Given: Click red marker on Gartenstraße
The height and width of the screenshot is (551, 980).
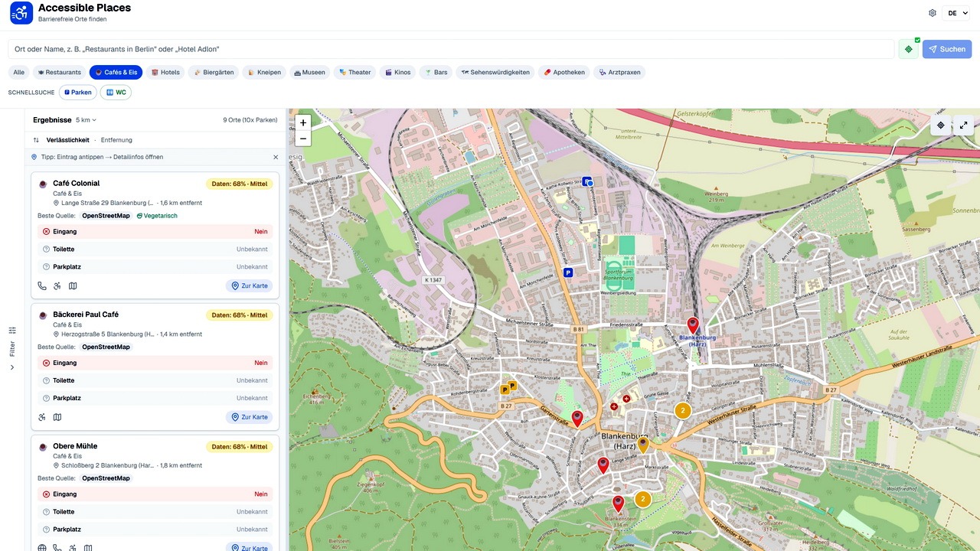Looking at the screenshot, I should click(x=577, y=418).
